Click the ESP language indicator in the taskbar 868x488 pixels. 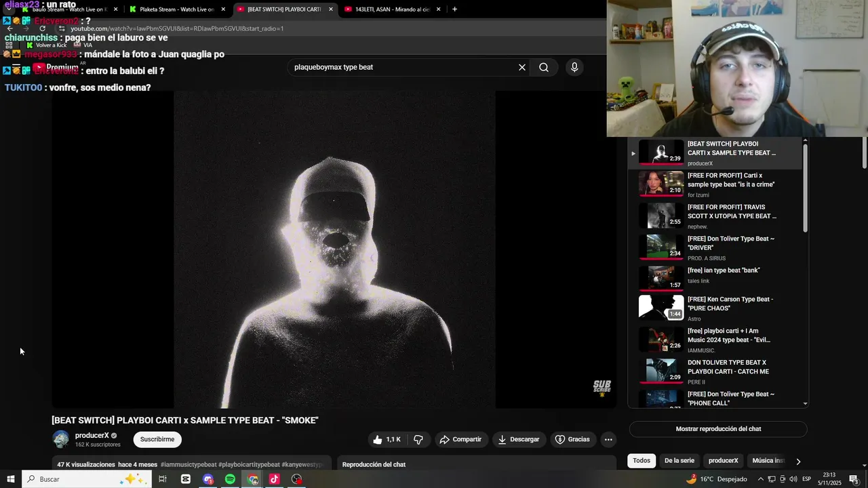806,479
